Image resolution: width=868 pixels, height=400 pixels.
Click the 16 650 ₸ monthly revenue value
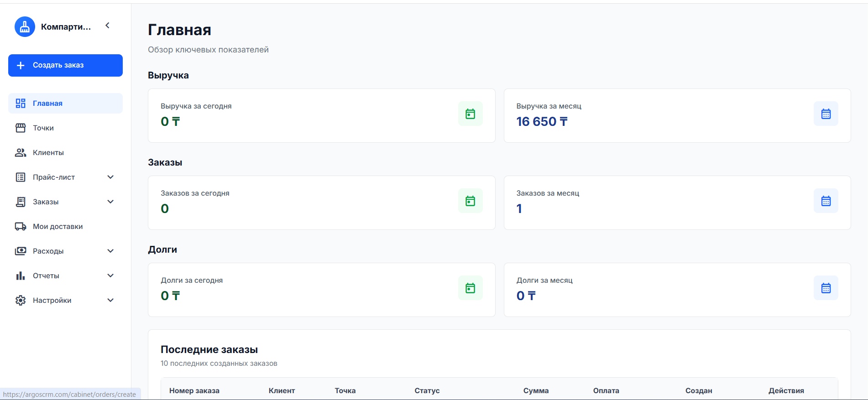[542, 122]
